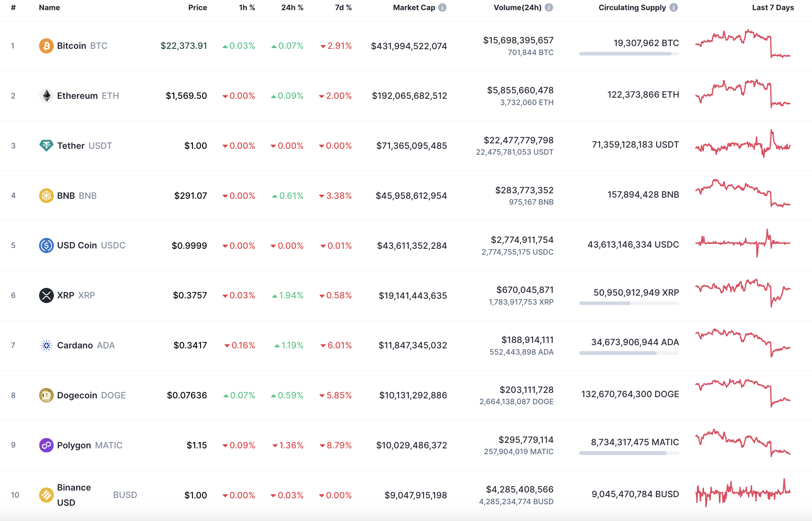This screenshot has height=521, width=812.
Task: Click the BNB coin logo
Action: click(46, 196)
